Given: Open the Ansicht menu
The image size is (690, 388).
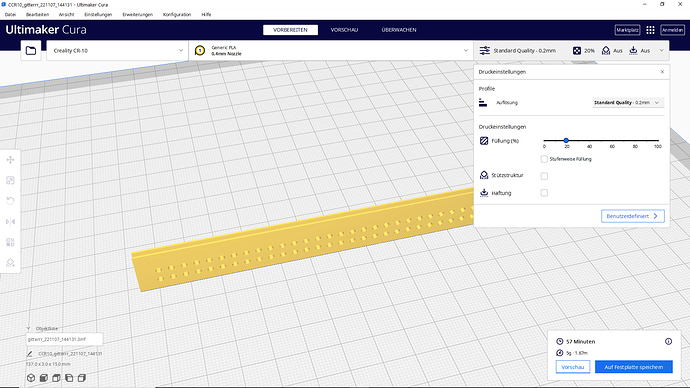Looking at the screenshot, I should point(66,15).
